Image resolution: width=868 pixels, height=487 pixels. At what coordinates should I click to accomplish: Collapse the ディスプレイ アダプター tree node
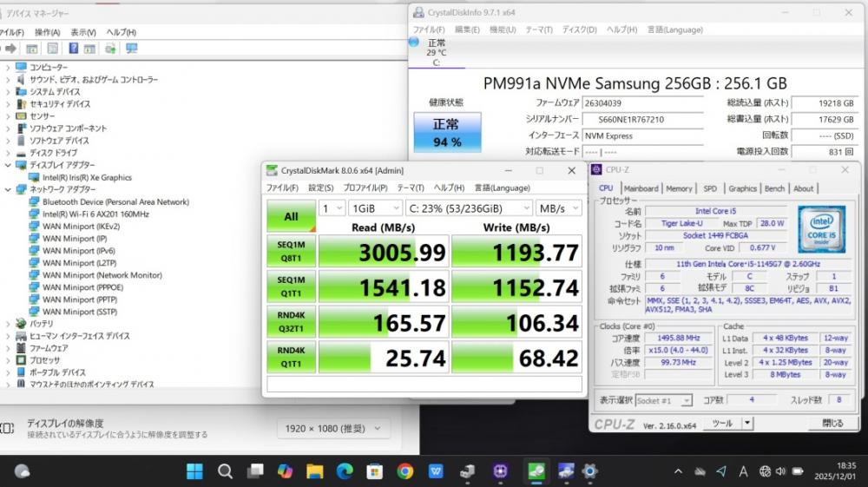pos(9,165)
